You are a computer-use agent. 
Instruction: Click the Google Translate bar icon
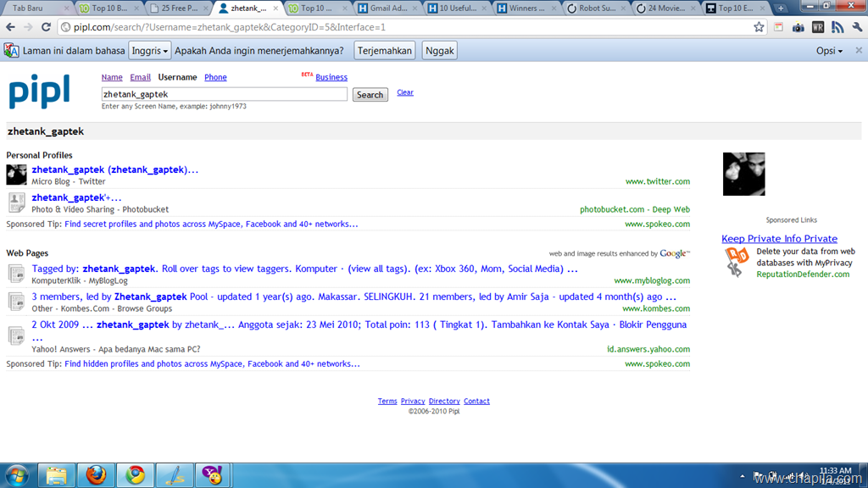12,50
